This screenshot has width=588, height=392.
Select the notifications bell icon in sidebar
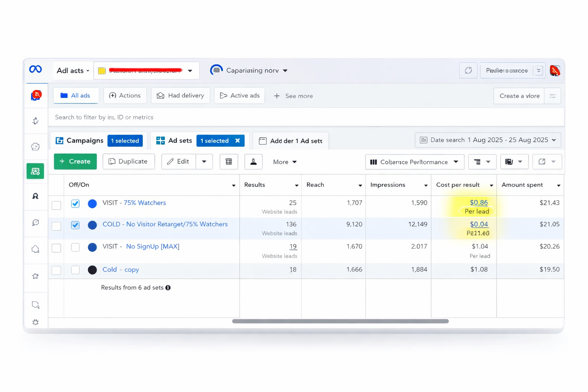35,249
